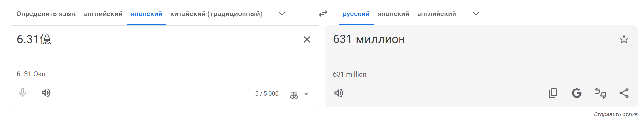Save translation with the star icon
Screen dimensions: 644x127
pos(624,39)
